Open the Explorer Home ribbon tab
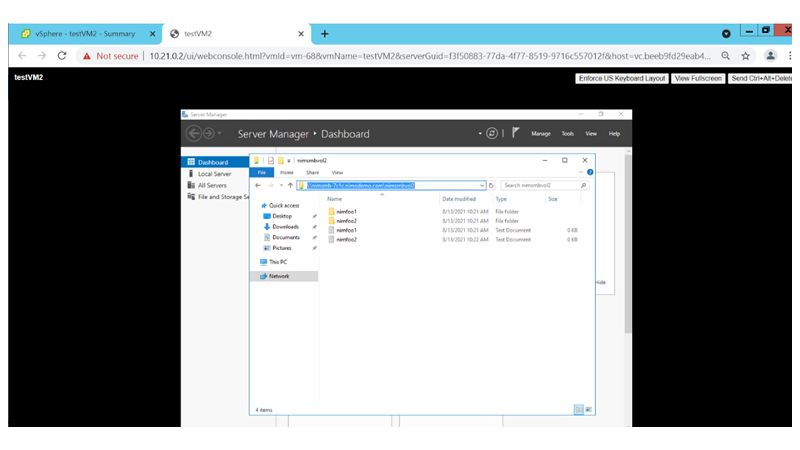The image size is (800, 450). 287,172
